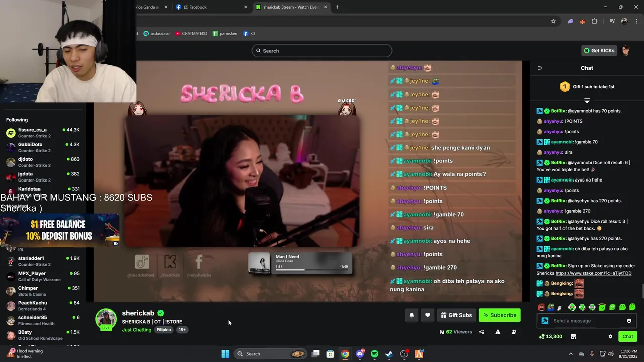Send message with green Chat button

(x=628, y=336)
